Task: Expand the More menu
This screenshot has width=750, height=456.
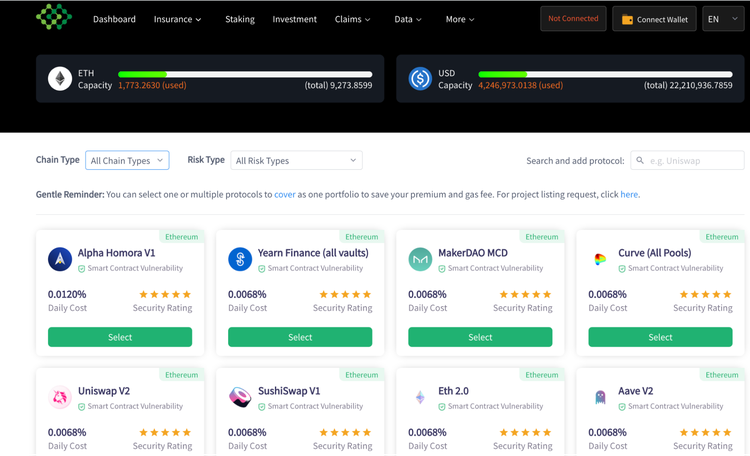Action: [460, 19]
